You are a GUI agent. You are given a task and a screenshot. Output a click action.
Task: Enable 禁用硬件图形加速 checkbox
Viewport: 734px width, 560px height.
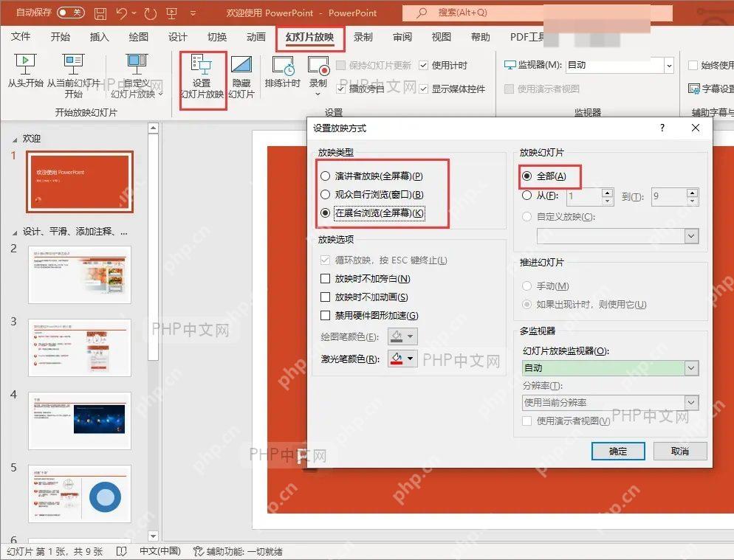pos(326,315)
